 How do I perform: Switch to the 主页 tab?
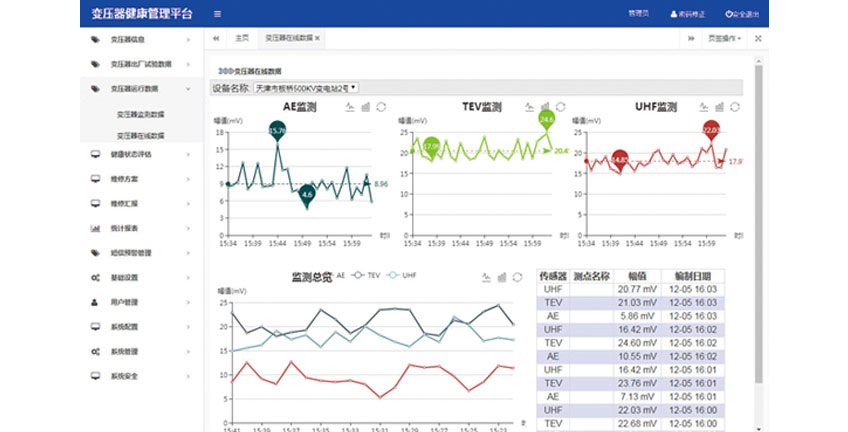point(241,38)
